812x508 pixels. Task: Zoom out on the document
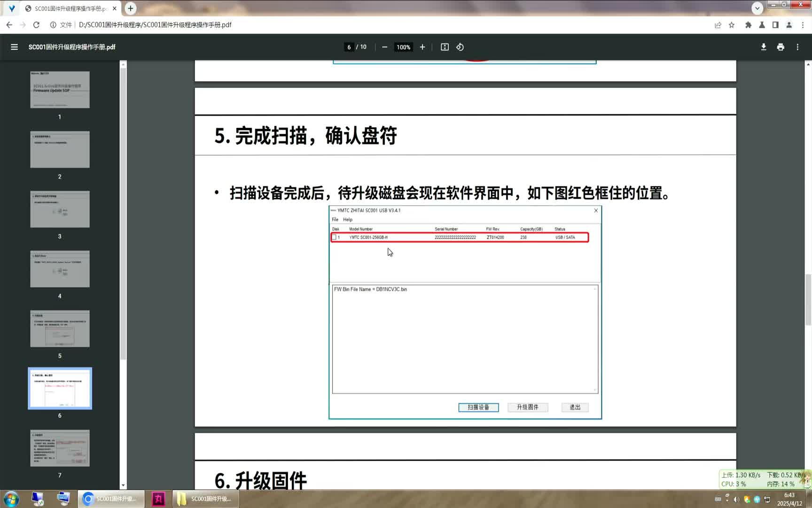coord(384,47)
